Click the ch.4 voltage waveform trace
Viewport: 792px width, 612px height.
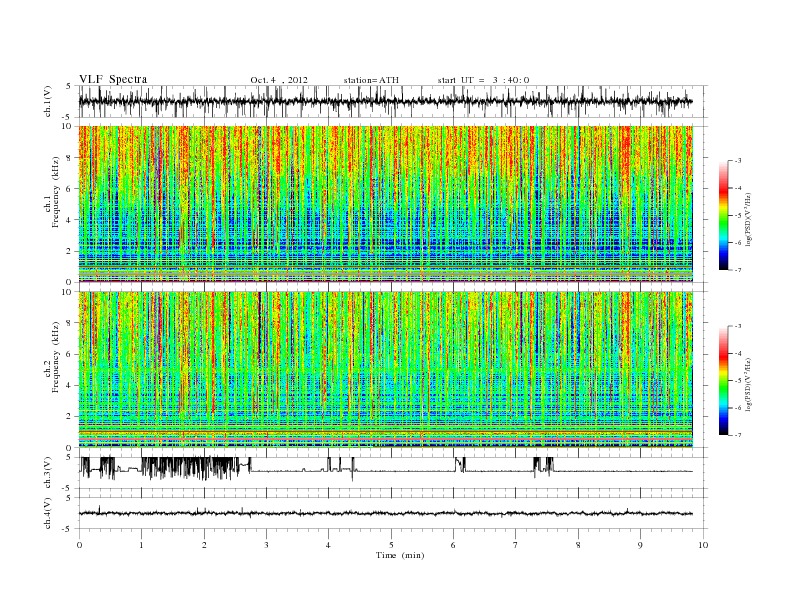[x=385, y=513]
